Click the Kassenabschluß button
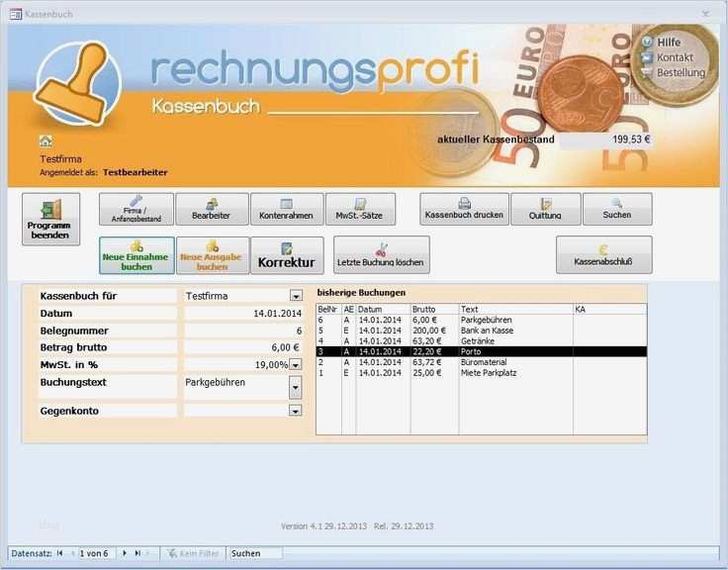This screenshot has height=570, width=728. [603, 255]
